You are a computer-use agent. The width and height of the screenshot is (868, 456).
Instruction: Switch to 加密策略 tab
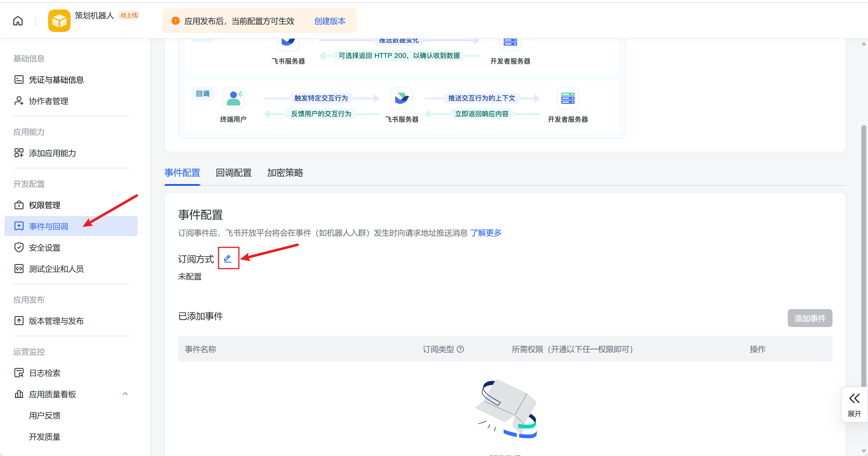click(285, 173)
